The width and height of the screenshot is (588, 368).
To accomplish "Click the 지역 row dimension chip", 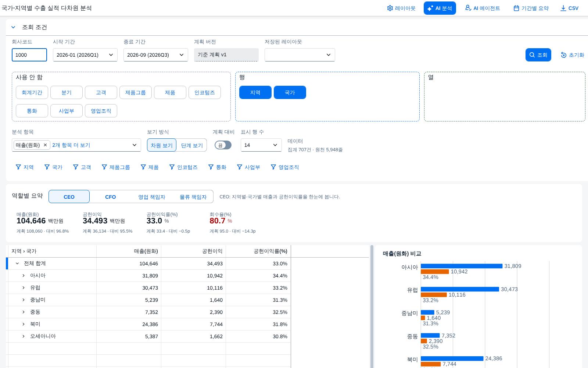I will (255, 92).
